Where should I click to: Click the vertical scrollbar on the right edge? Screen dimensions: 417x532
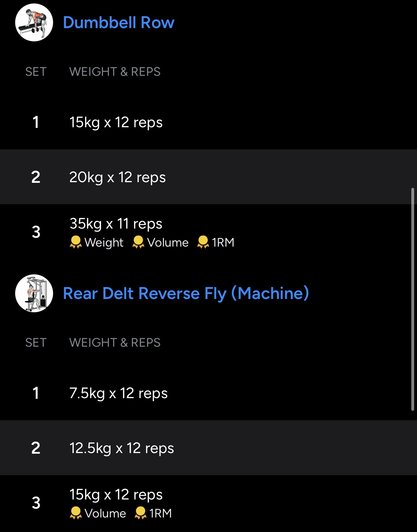coord(412,299)
